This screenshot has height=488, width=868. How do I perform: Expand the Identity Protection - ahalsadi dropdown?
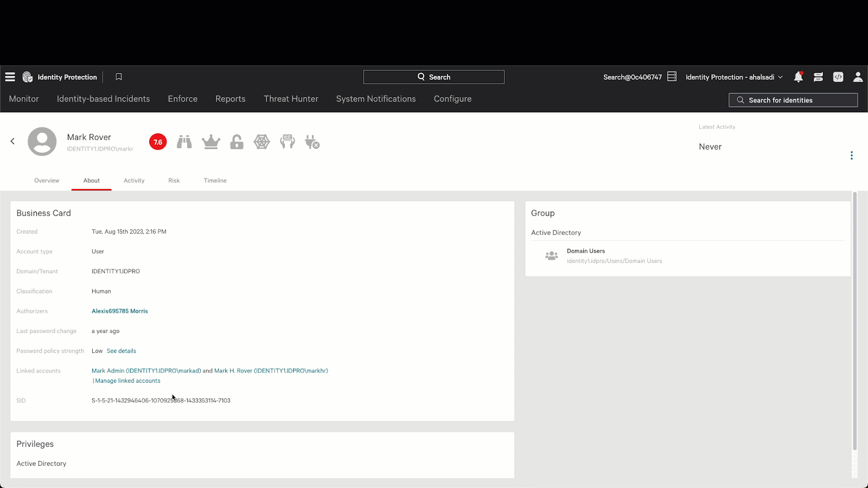(734, 77)
